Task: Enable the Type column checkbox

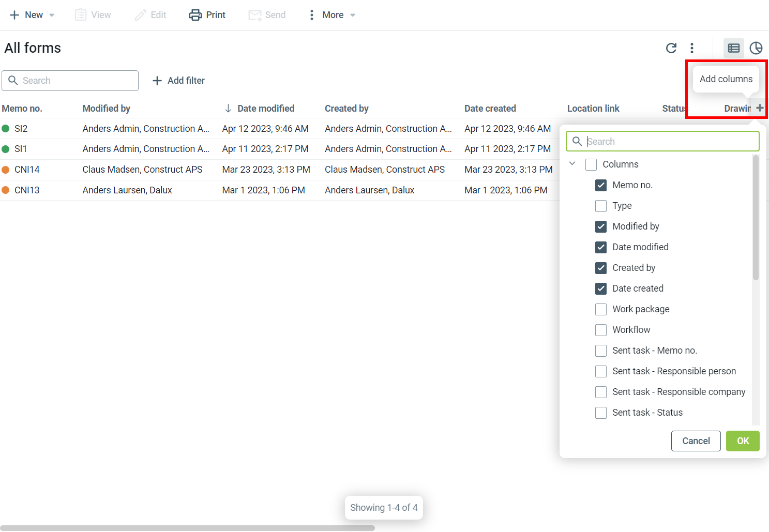Action: [x=601, y=206]
